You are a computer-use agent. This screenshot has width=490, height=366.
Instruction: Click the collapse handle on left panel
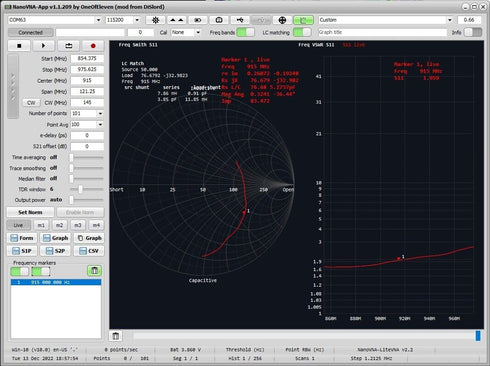pos(13,87)
